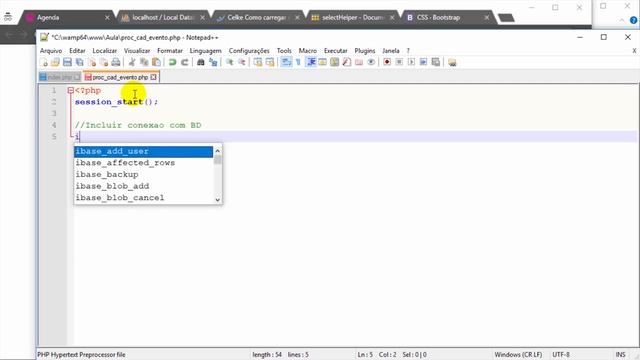Enable synchronized vertical scrolling

pos(258,62)
